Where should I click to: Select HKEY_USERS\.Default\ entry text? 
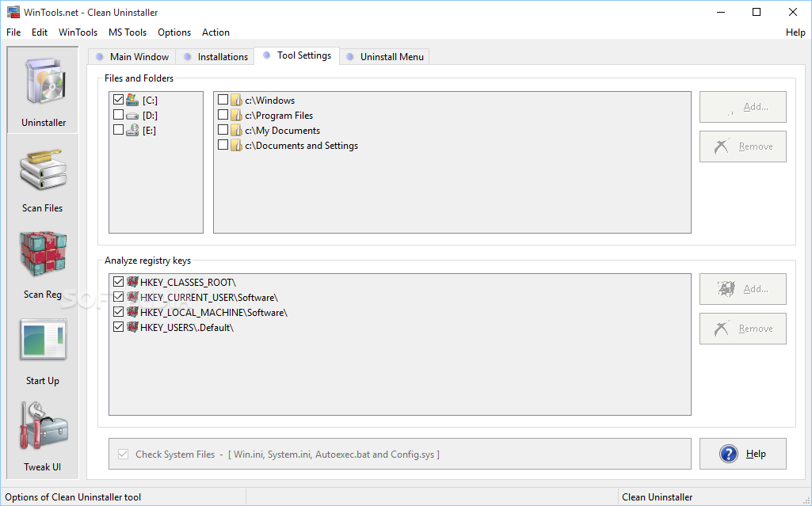click(187, 328)
